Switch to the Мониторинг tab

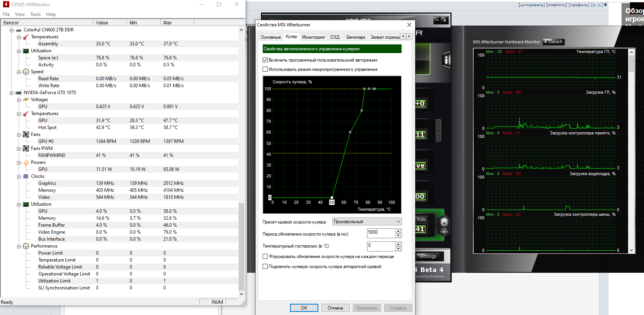[x=314, y=37]
